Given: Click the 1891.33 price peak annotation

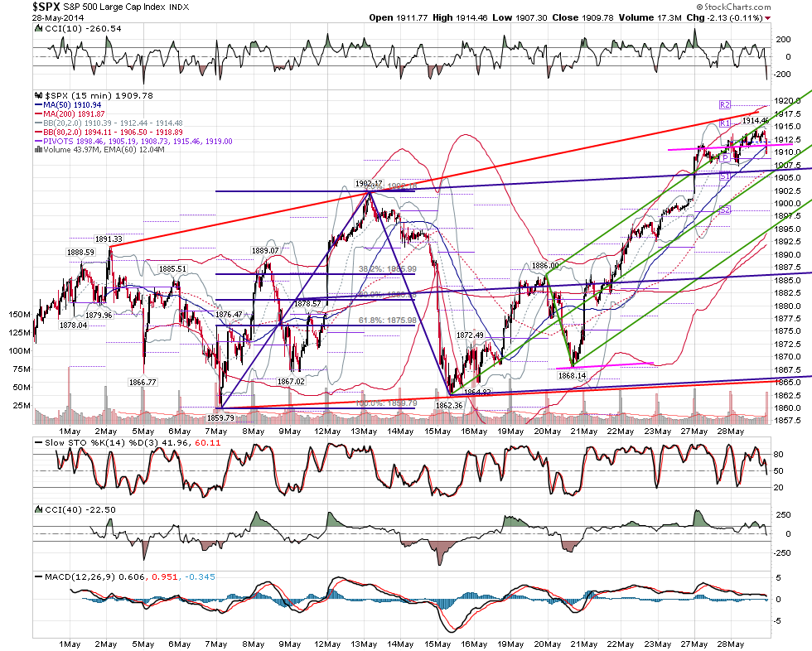Looking at the screenshot, I should (x=109, y=239).
